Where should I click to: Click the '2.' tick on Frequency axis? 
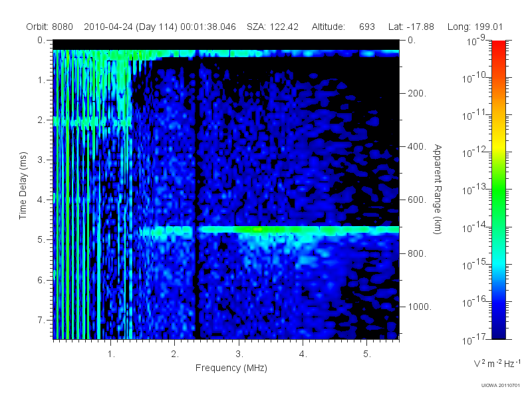coord(175,354)
